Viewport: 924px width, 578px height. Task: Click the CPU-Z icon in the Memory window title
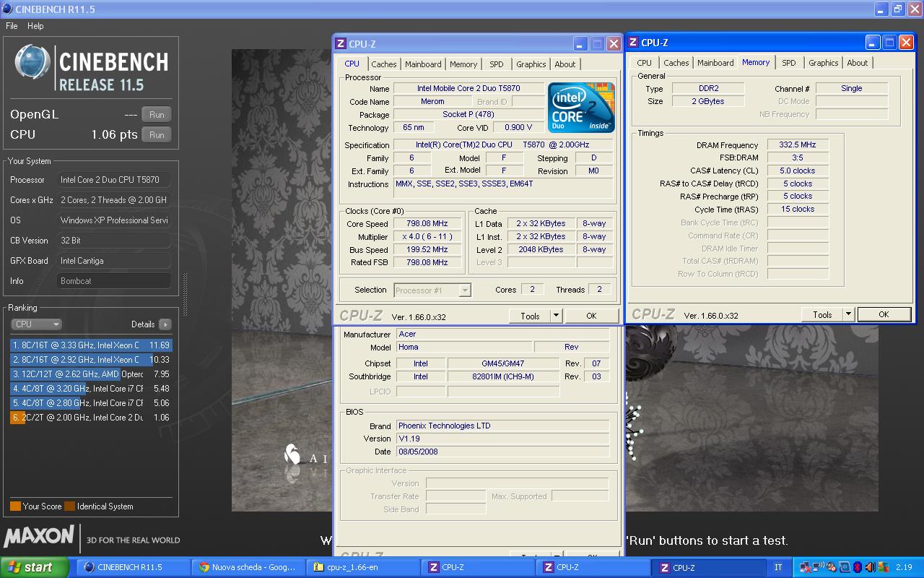(x=633, y=43)
